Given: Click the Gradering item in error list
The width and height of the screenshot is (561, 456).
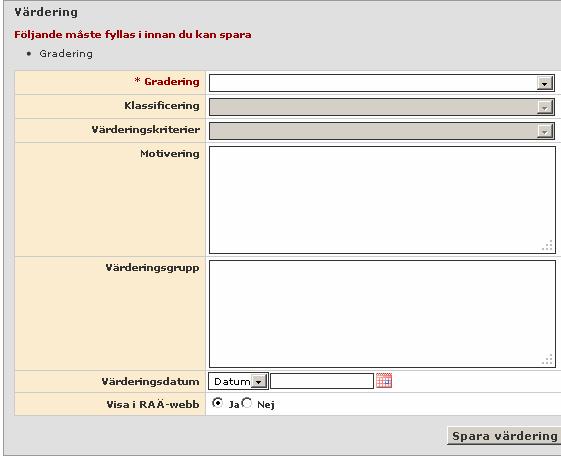Looking at the screenshot, I should point(66,54).
